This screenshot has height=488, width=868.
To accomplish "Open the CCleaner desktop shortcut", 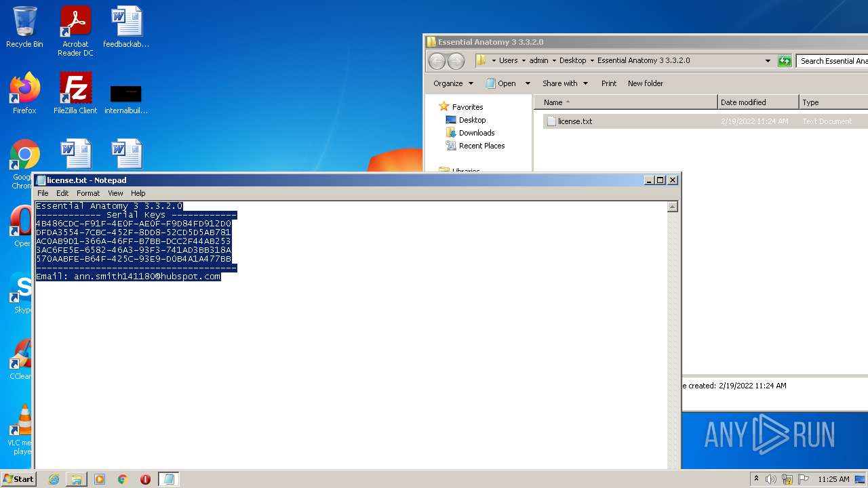I will click(x=22, y=359).
